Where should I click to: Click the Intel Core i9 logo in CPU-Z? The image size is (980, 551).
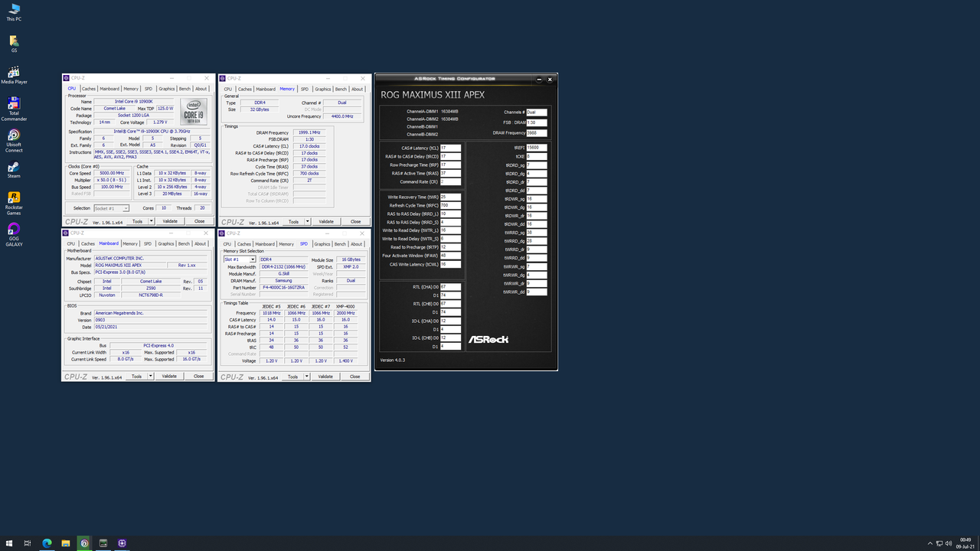tap(194, 112)
